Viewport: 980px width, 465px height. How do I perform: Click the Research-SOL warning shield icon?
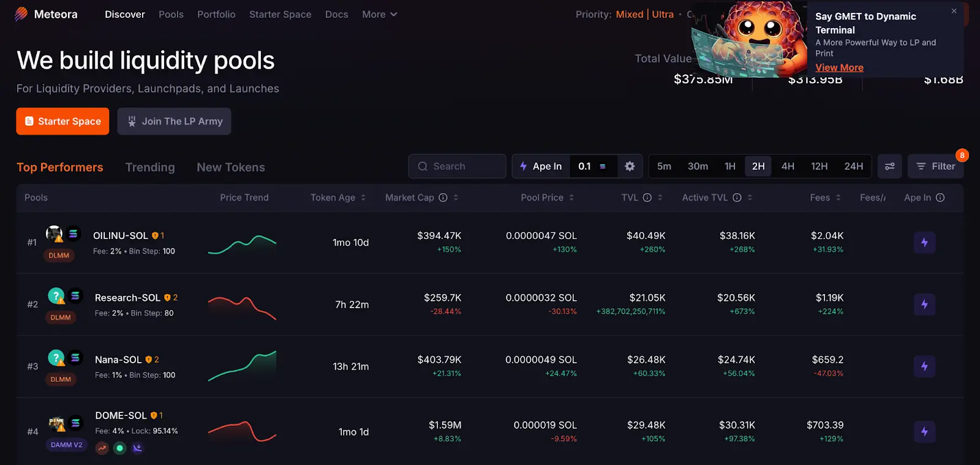pos(167,298)
